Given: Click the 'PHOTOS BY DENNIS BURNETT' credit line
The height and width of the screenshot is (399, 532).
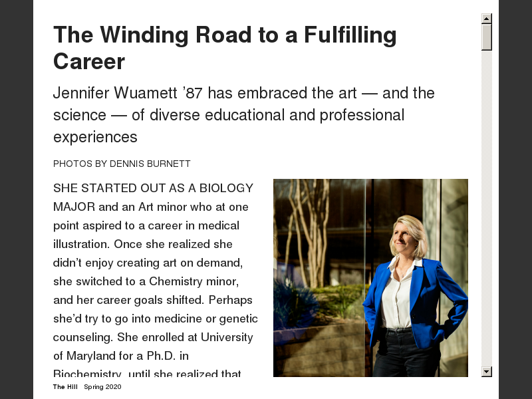Looking at the screenshot, I should point(122,164).
